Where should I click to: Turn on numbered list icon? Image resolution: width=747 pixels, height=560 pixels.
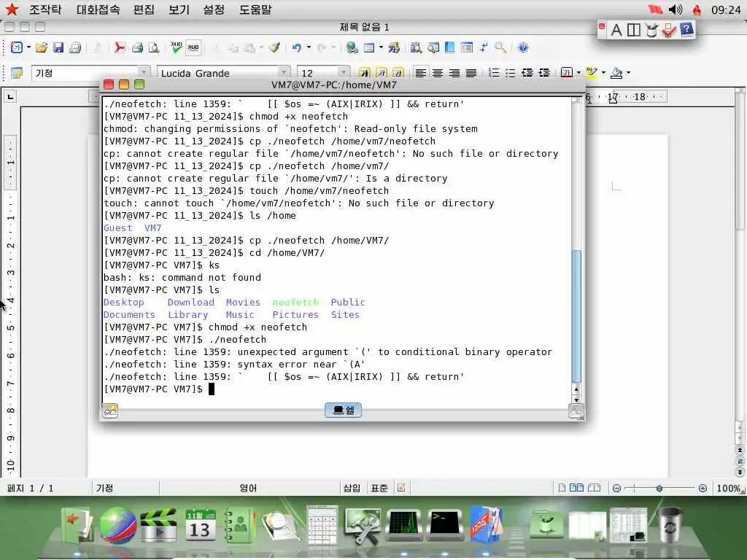point(494,73)
